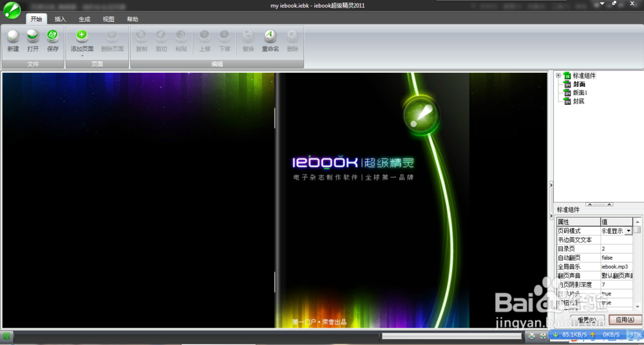This screenshot has width=644, height=345.
Task: Click the 重置 reset button
Action: (587, 319)
